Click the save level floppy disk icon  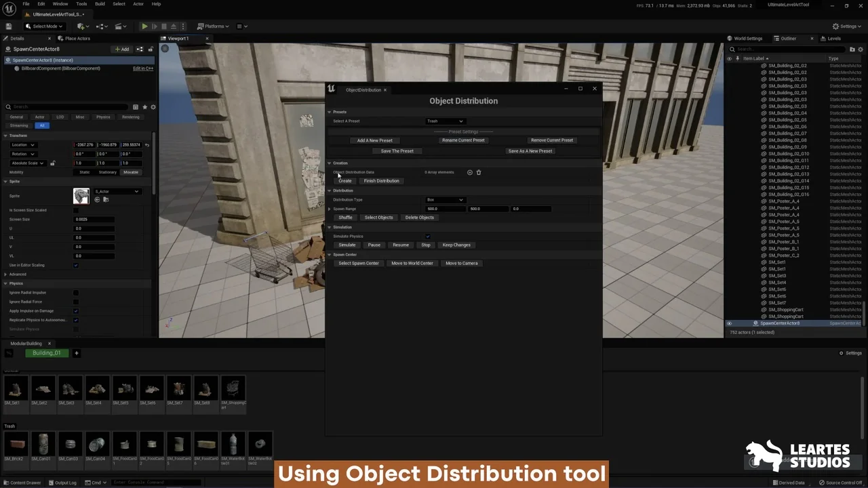point(8,26)
